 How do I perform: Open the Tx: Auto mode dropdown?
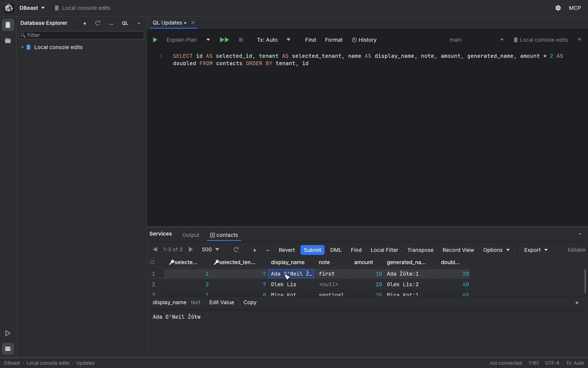point(274,40)
